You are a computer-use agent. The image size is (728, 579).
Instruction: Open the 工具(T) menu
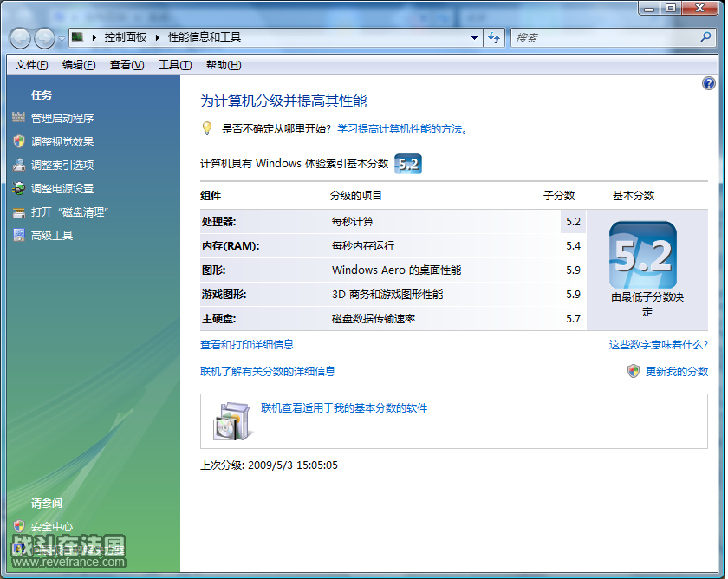[x=175, y=65]
